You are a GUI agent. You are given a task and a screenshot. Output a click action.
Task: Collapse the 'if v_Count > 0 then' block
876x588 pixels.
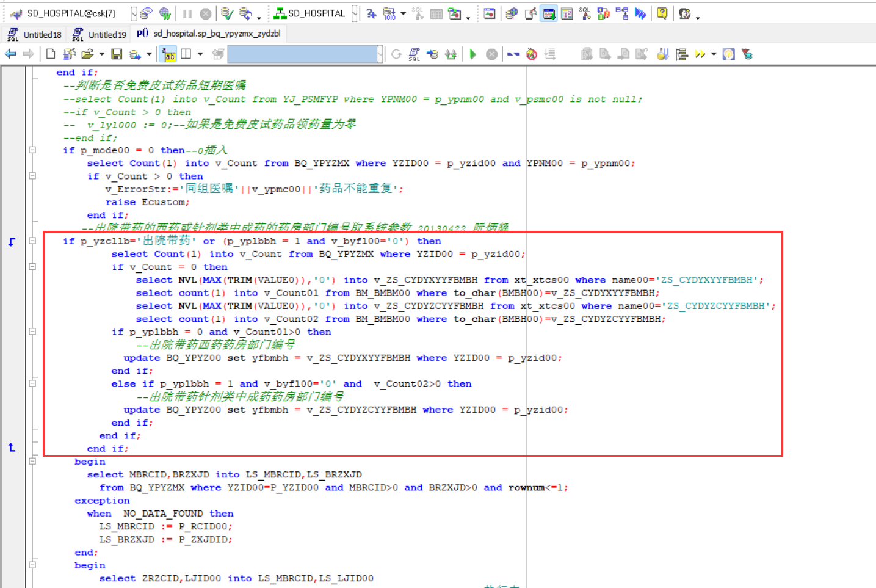point(32,176)
